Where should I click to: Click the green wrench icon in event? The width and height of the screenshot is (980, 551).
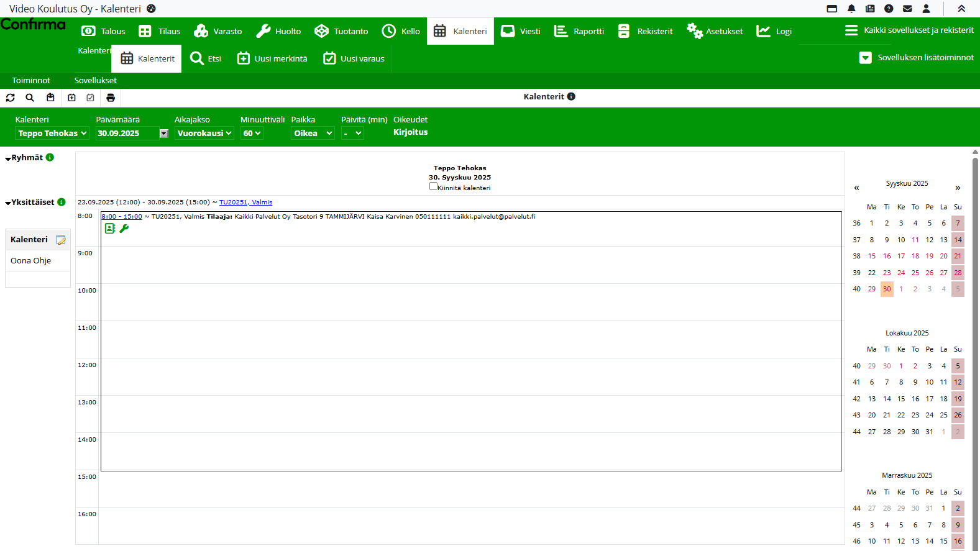[x=124, y=229]
